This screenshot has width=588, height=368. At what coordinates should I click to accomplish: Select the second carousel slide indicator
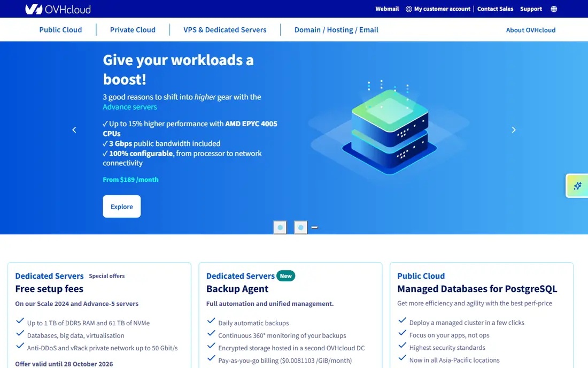pyautogui.click(x=301, y=227)
